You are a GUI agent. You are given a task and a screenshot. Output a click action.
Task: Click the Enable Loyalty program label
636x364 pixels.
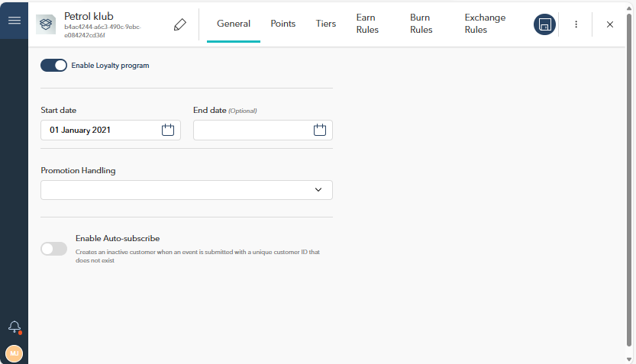coord(110,66)
